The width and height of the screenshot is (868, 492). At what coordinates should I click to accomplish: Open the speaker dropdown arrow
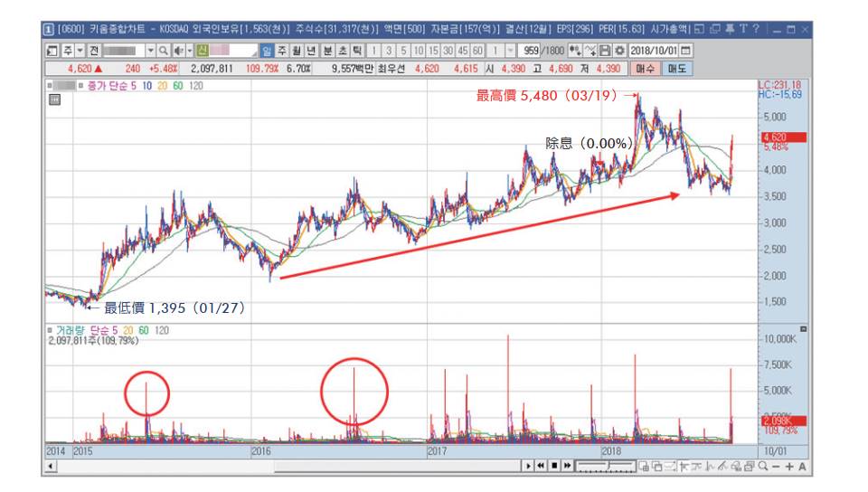pos(189,51)
